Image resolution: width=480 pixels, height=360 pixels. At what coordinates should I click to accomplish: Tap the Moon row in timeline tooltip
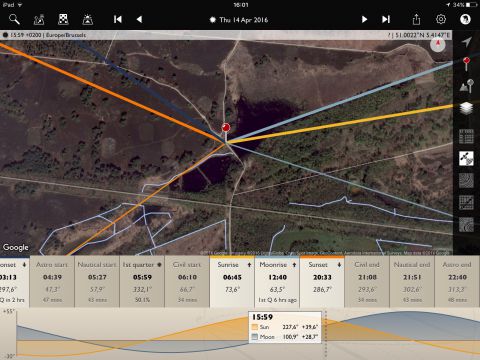coord(285,337)
